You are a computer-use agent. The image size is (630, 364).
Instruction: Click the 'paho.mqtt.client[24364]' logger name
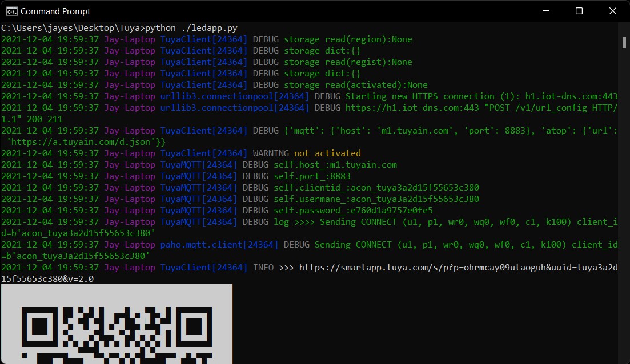[219, 245]
